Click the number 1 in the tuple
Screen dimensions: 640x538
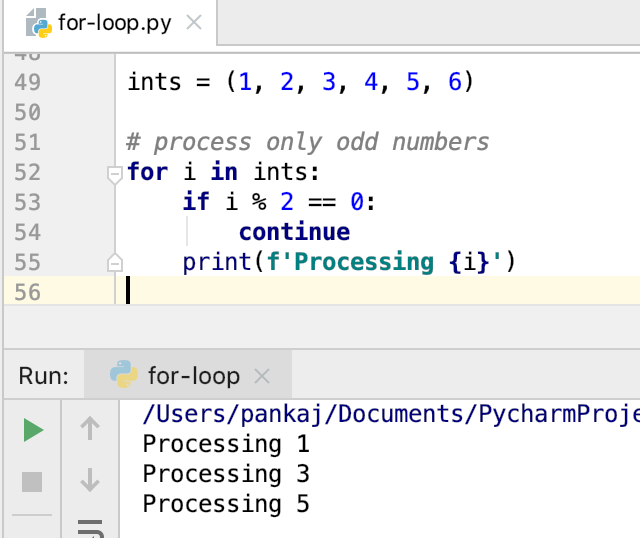245,82
